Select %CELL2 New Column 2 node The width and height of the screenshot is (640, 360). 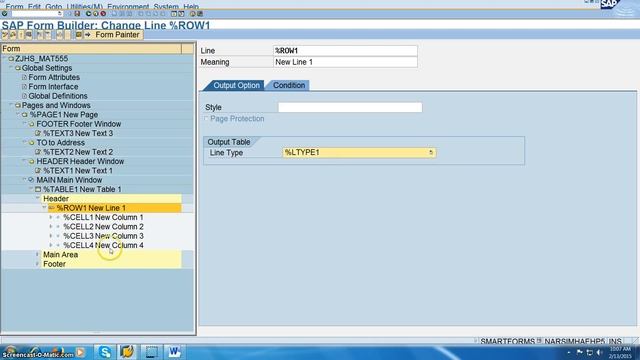pos(103,227)
